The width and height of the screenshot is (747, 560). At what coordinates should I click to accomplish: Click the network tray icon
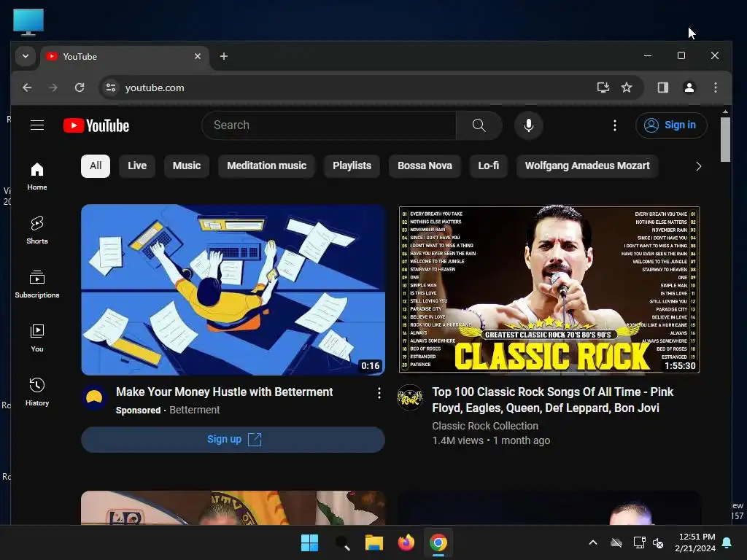[x=639, y=542]
